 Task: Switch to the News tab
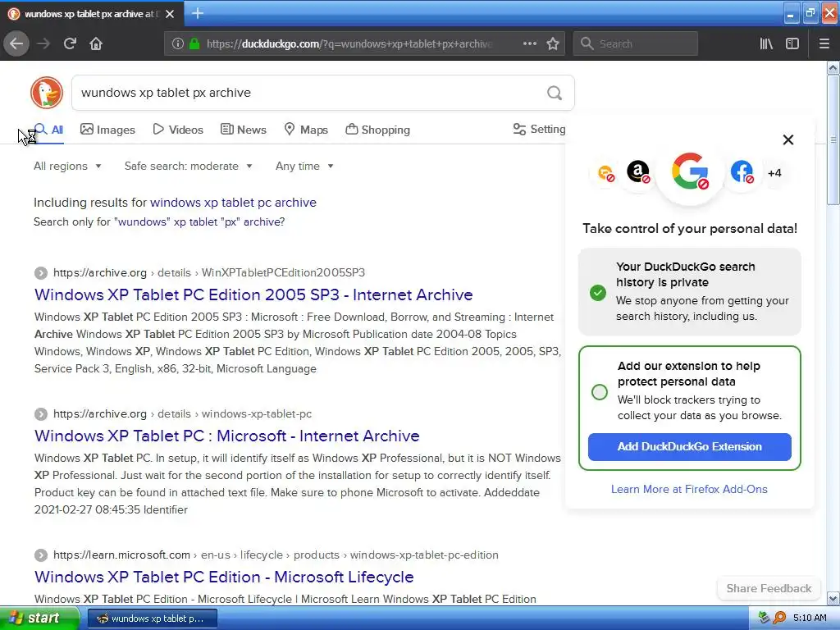(244, 130)
